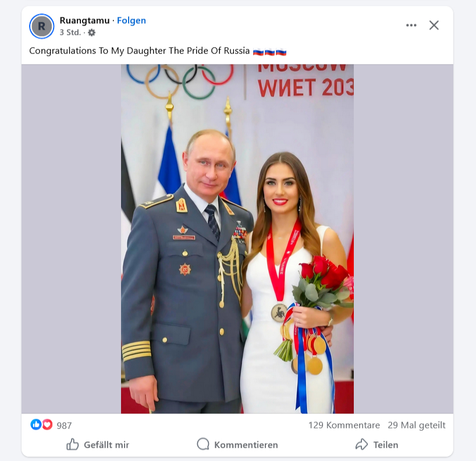476x461 pixels.
Task: Open the Ruangtamu page name
Action: (x=84, y=20)
